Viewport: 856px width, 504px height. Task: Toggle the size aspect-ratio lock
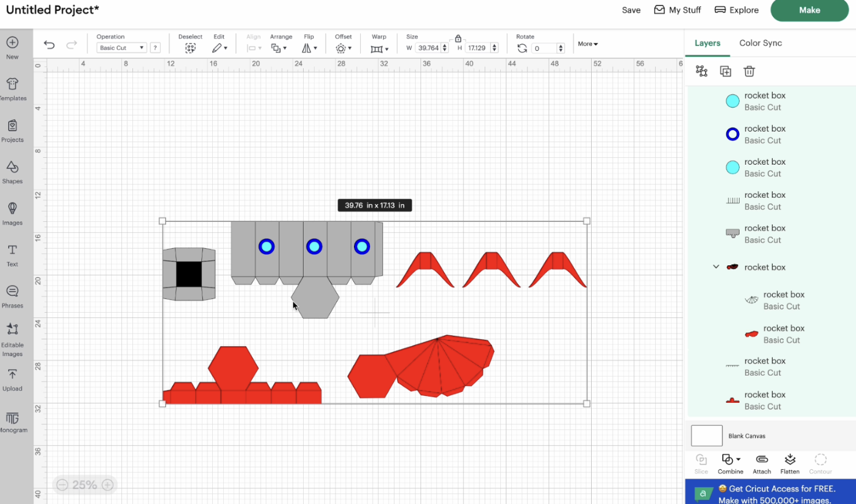point(458,38)
